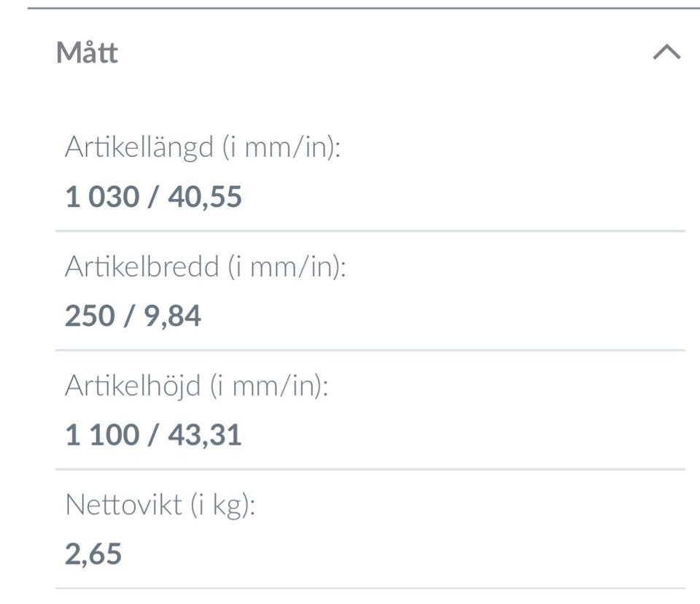700x604 pixels.
Task: Click the (i mm/in) unit after Artikelhöjd
Action: coord(269,385)
